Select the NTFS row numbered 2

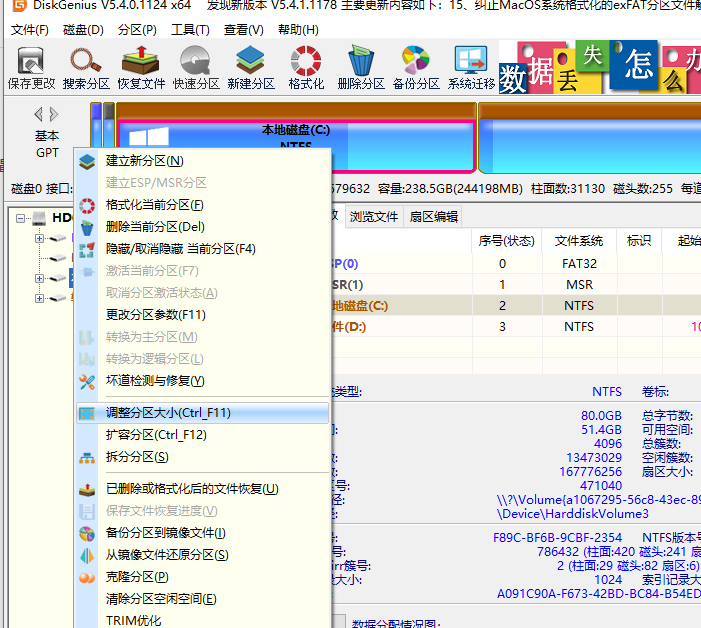(x=516, y=306)
